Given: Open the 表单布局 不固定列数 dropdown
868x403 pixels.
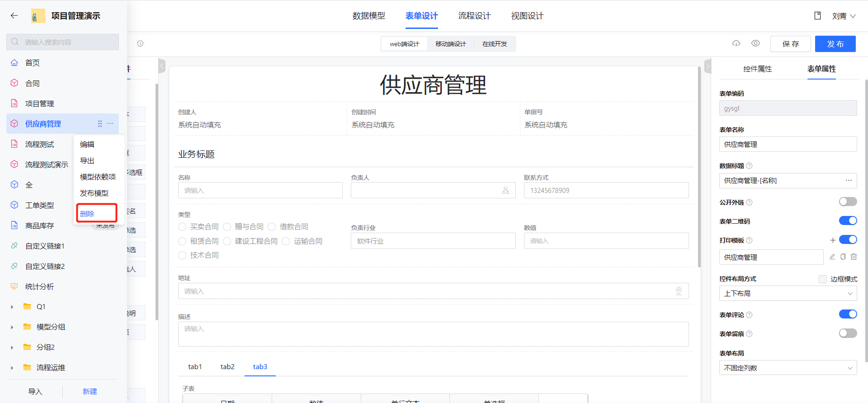Looking at the screenshot, I should point(788,368).
